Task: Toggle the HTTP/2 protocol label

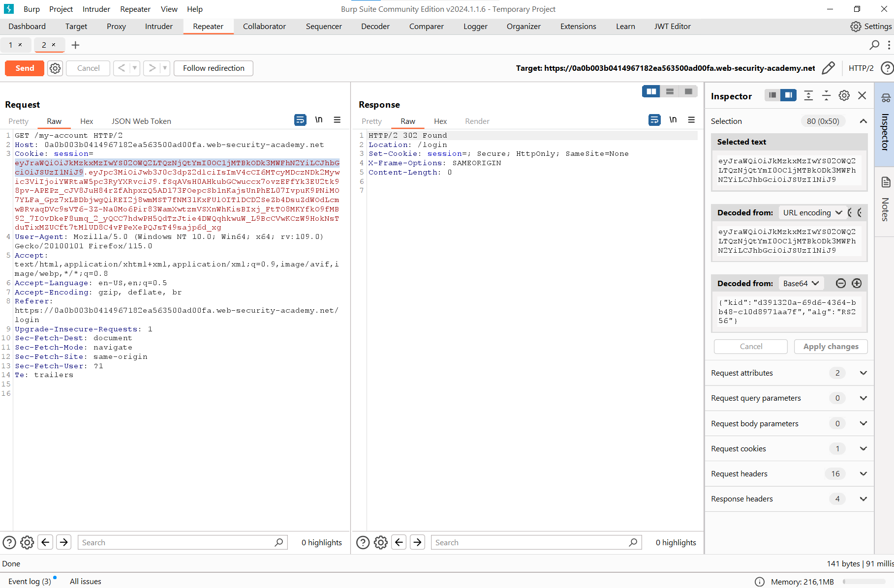Action: tap(861, 68)
